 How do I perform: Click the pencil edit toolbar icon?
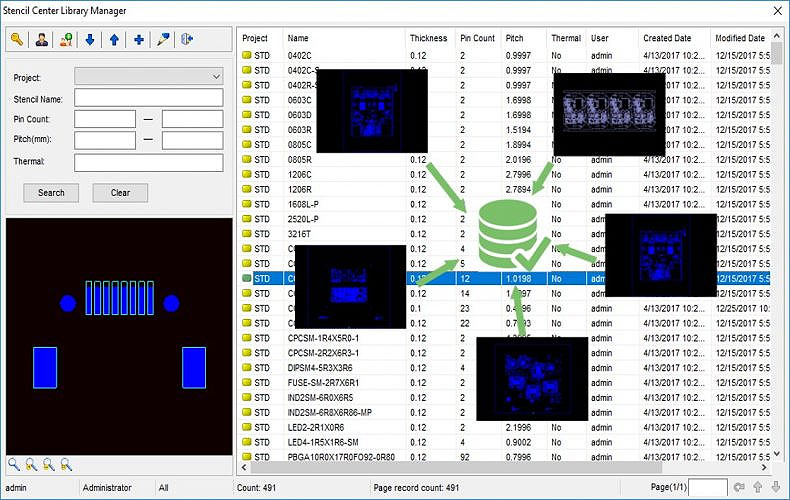point(163,40)
